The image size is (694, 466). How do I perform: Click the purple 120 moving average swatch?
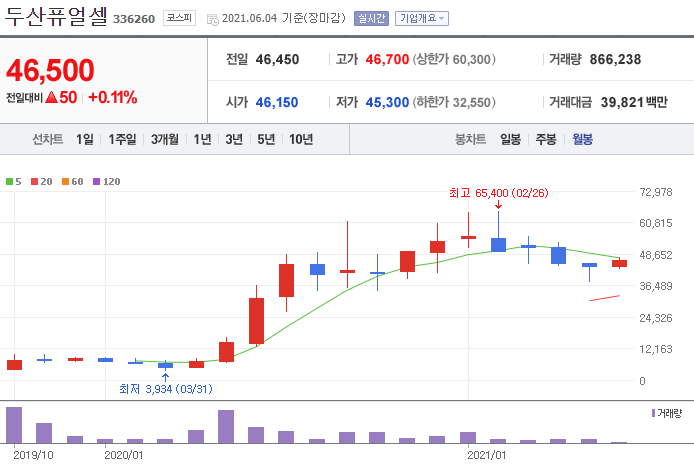(96, 181)
